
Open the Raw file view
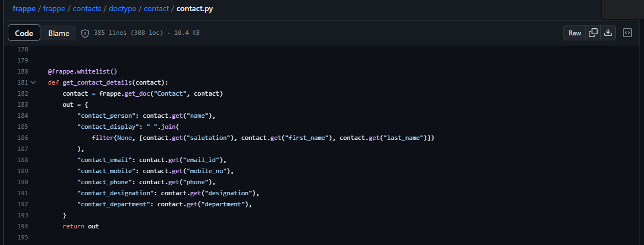pyautogui.click(x=574, y=33)
